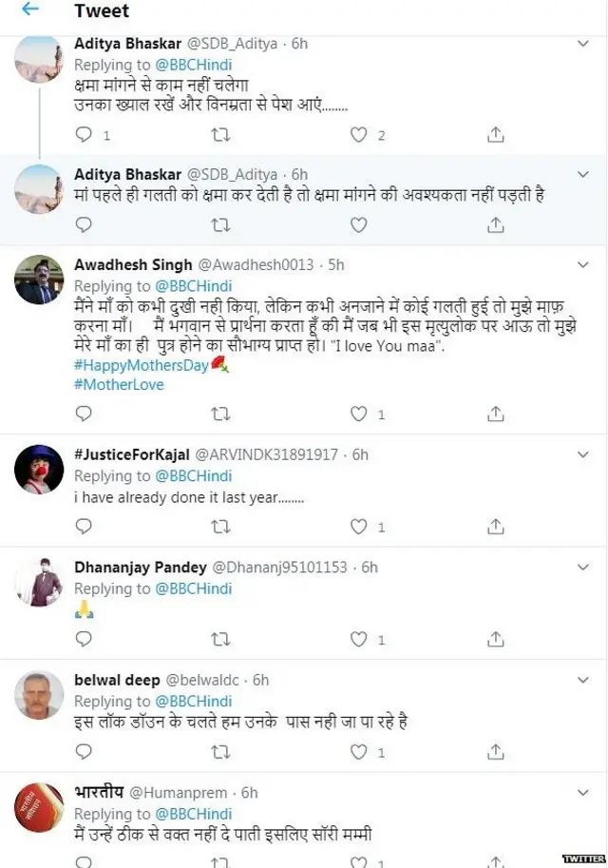Viewport: 608px width, 868px height.
Task: Click the reply icon on Aditya Bhaskar's first tweet
Action: pos(84,135)
